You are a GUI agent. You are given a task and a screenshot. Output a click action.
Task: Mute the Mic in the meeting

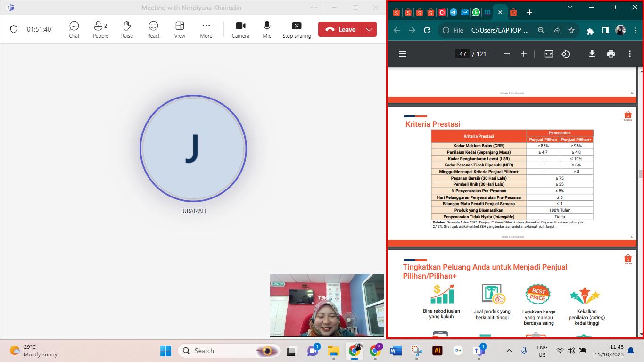267,29
